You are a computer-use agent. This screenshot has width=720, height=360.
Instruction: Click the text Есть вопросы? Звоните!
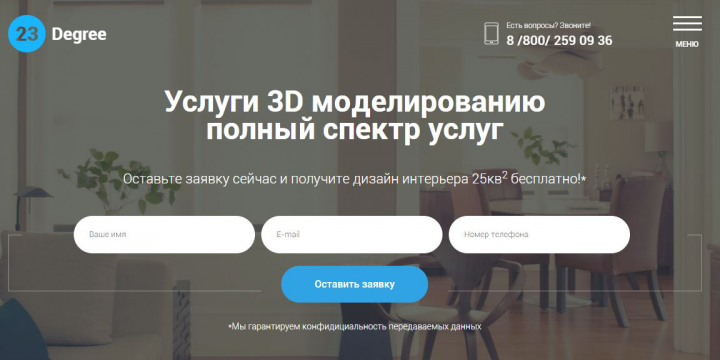548,26
